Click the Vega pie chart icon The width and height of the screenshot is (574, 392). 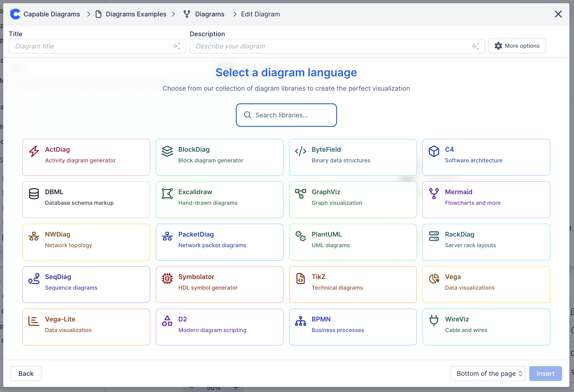pos(434,279)
